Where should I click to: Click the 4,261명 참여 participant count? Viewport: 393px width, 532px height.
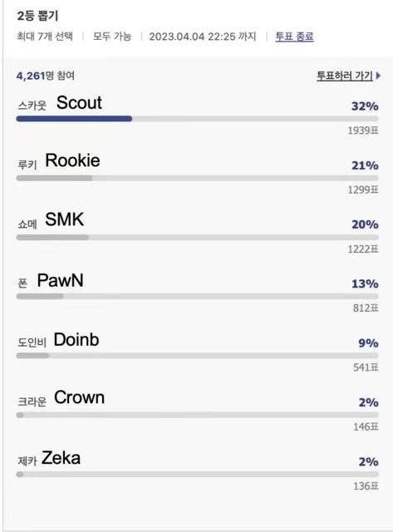pos(46,76)
